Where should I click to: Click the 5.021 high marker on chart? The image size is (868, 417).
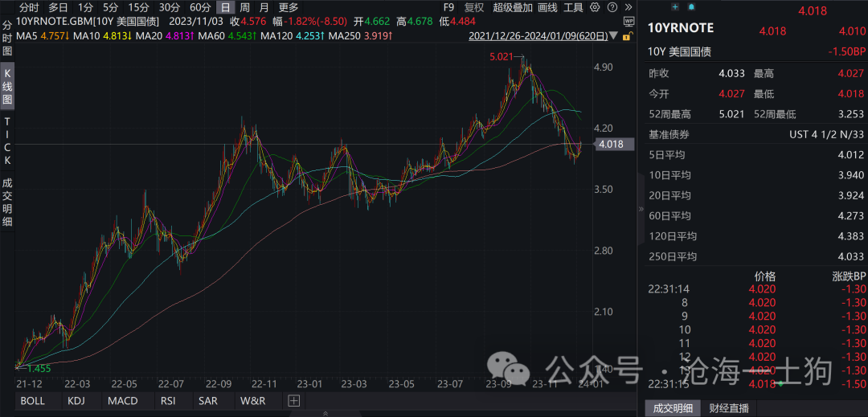(x=502, y=56)
